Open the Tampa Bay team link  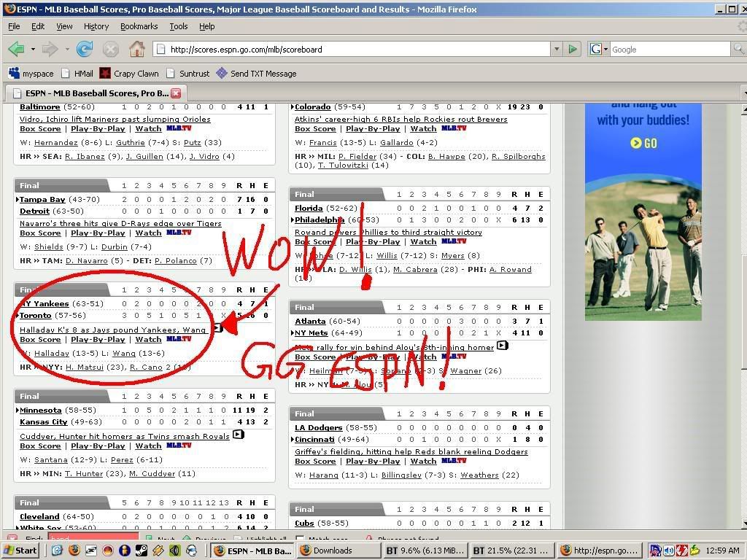[x=42, y=199]
